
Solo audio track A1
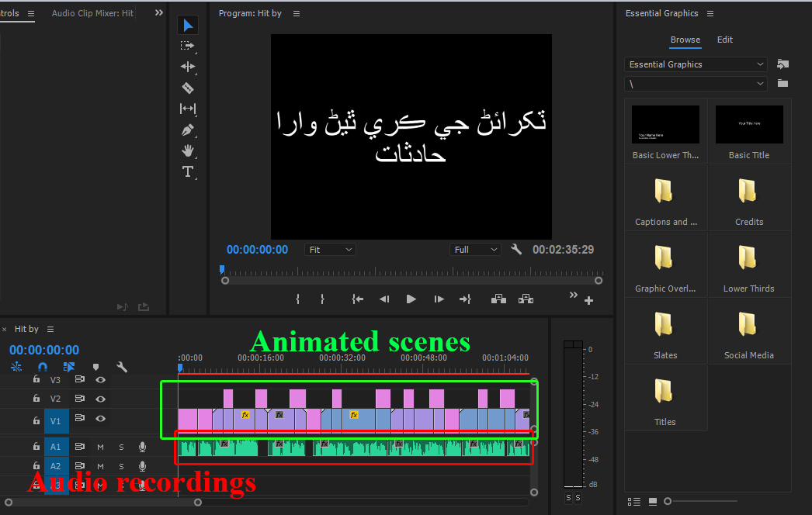tap(121, 447)
